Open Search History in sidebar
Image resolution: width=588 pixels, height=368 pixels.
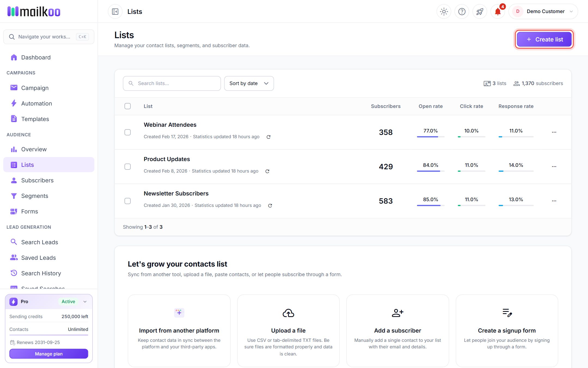pos(49,273)
